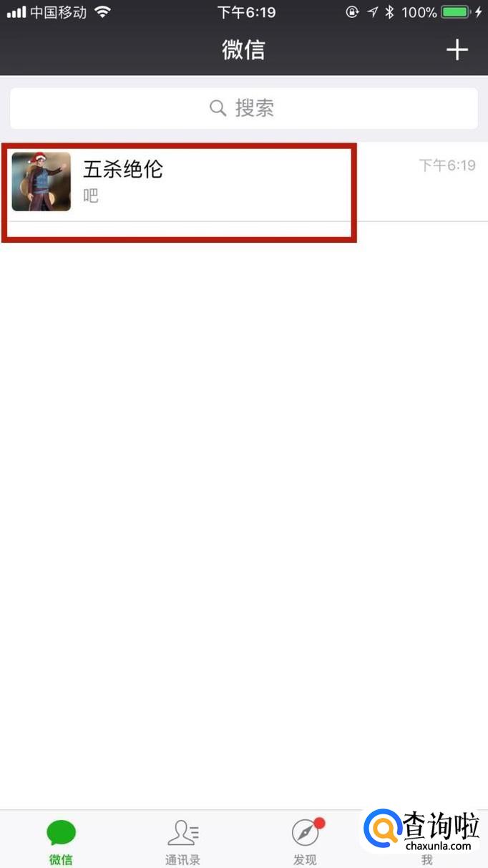Open the chat with 五杀绝伦
This screenshot has height=868, width=488.
tap(244, 182)
